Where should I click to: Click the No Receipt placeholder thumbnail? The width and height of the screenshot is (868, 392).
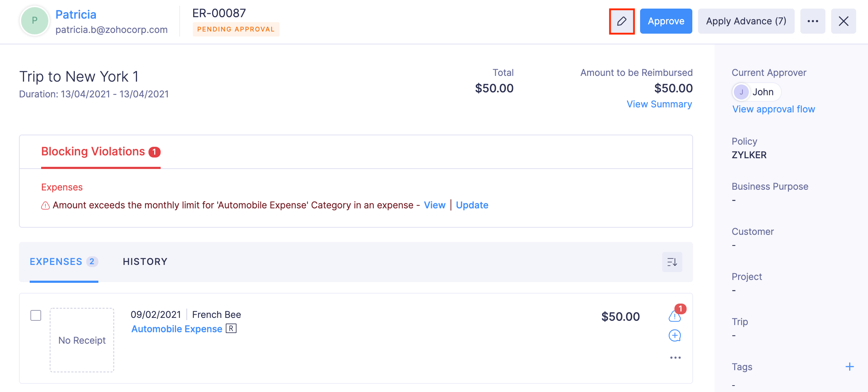[82, 340]
